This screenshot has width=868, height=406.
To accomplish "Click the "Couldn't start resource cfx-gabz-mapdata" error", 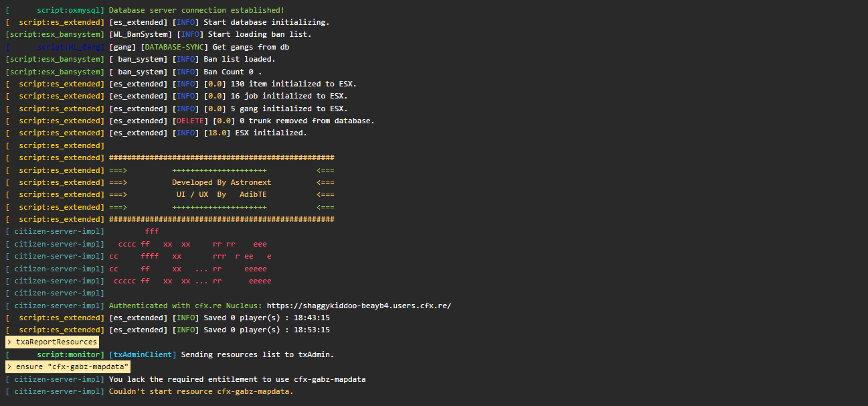I will [x=201, y=391].
